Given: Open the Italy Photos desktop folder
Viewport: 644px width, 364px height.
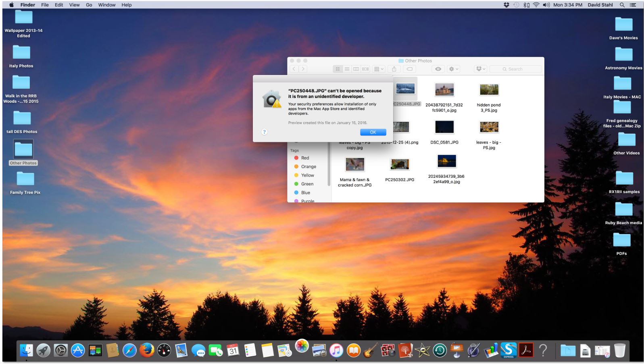Looking at the screenshot, I should pyautogui.click(x=21, y=53).
